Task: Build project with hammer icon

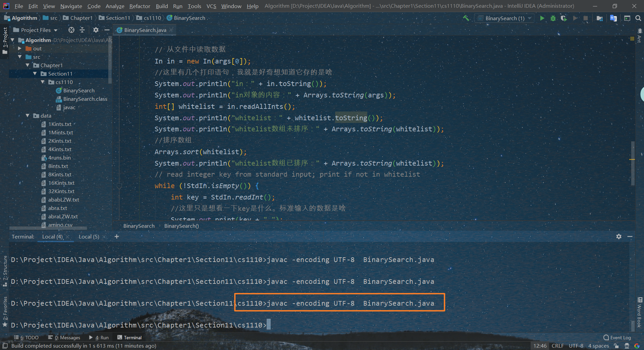Action: pyautogui.click(x=466, y=18)
